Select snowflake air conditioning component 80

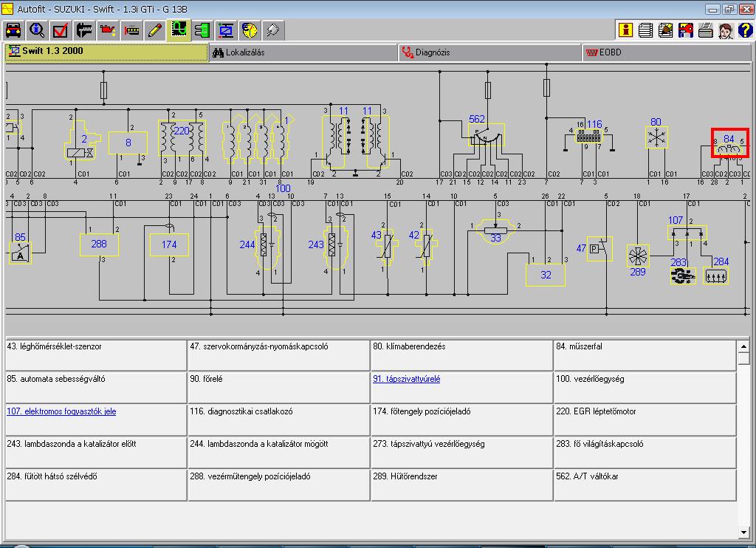pyautogui.click(x=656, y=138)
